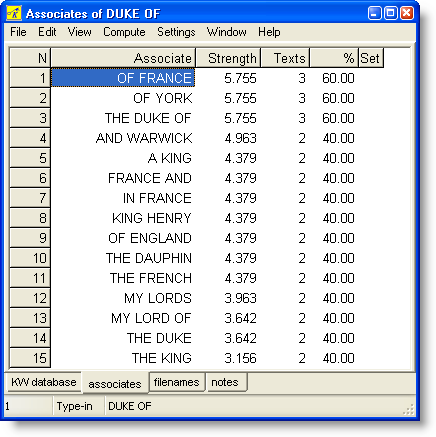
Task: Close the Associates of DUKE OF window
Action: pyautogui.click(x=407, y=13)
